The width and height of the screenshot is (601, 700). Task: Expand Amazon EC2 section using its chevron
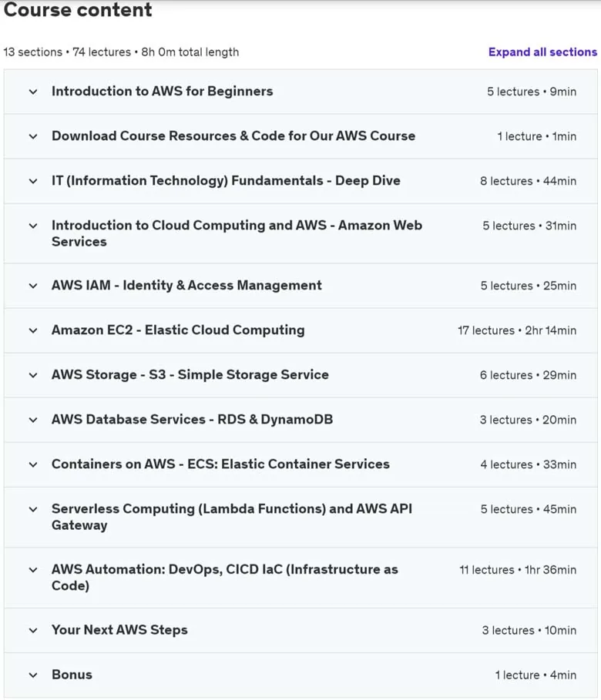(33, 330)
